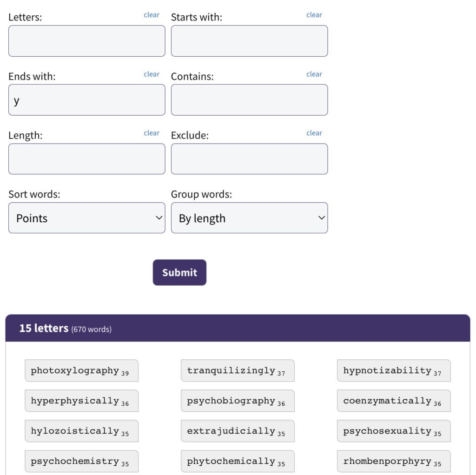Open the word psychosexuality
476x475 pixels.
tap(394, 431)
